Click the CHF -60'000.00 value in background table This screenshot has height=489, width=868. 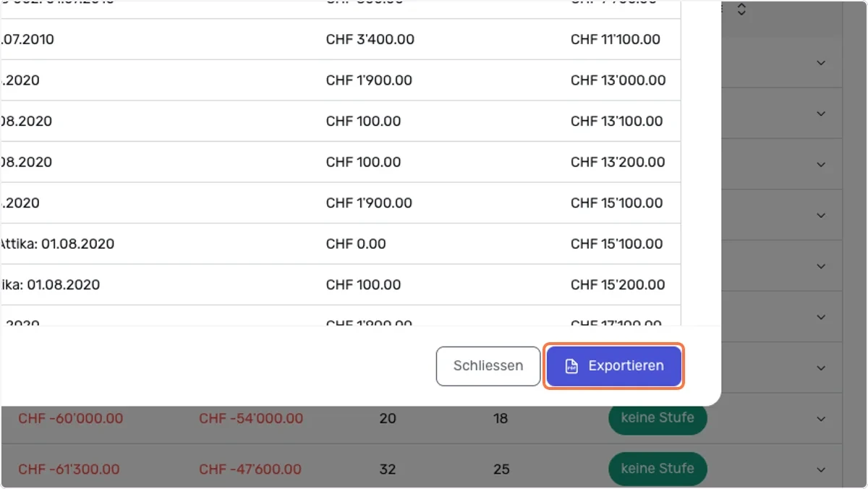tap(71, 418)
